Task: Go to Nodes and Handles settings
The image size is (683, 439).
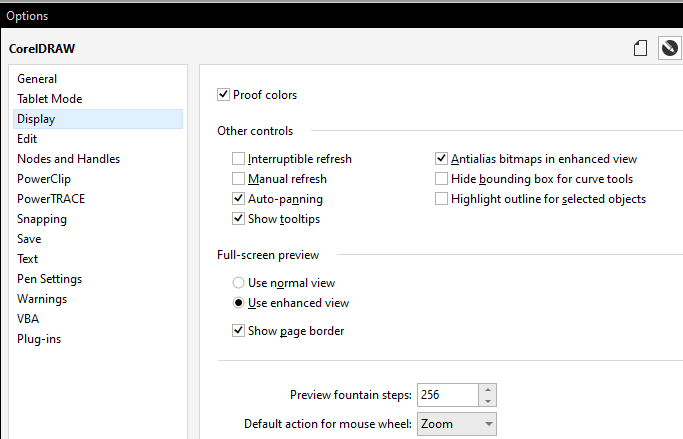Action: (x=98, y=159)
